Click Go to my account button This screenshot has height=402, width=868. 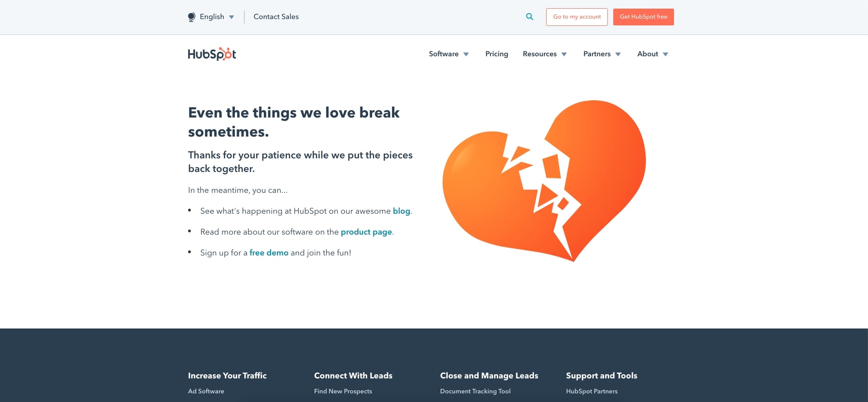click(x=577, y=17)
